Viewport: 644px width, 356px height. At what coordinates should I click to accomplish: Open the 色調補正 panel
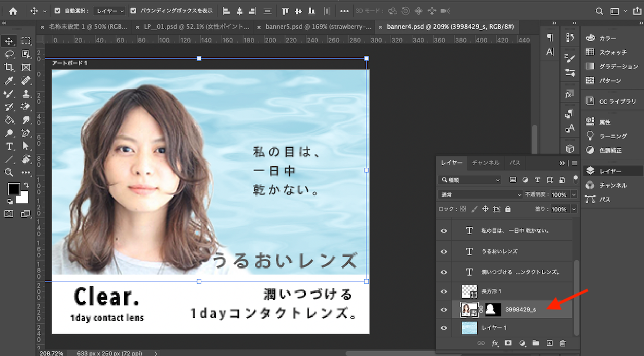pyautogui.click(x=610, y=150)
